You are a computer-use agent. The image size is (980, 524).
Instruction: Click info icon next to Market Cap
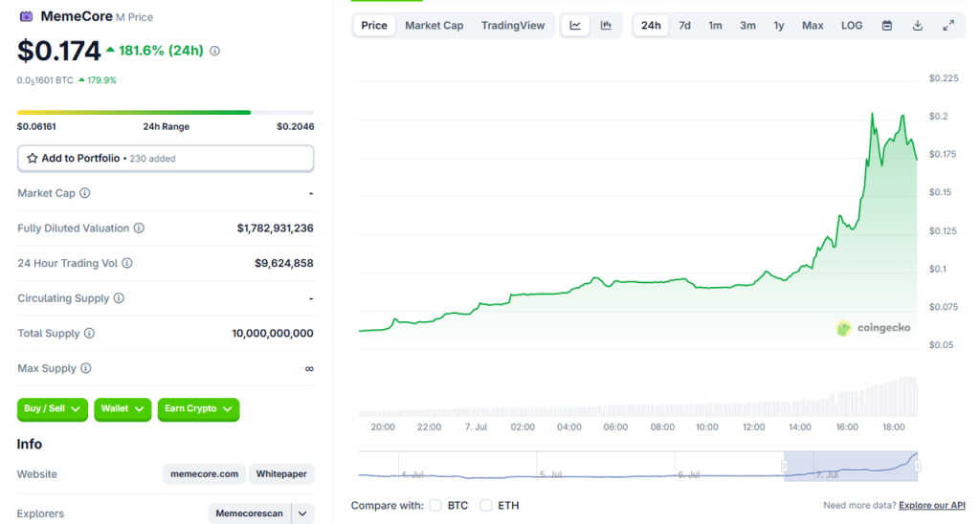pyautogui.click(x=85, y=193)
